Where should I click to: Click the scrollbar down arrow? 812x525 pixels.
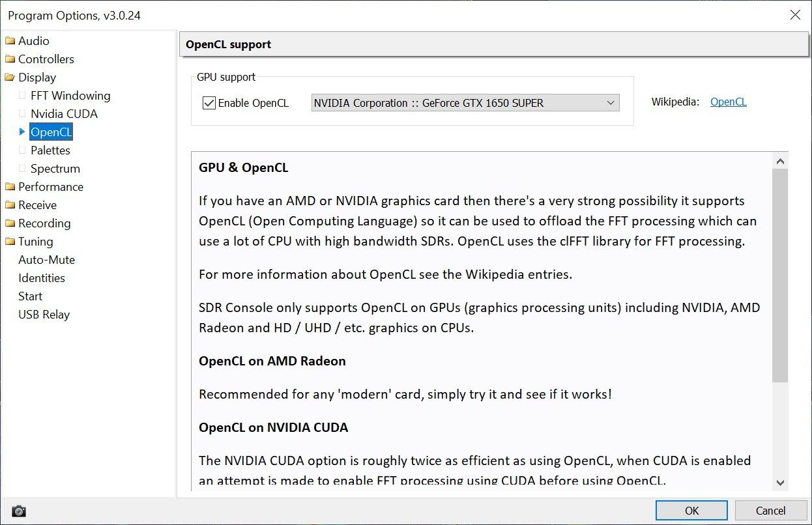click(780, 482)
